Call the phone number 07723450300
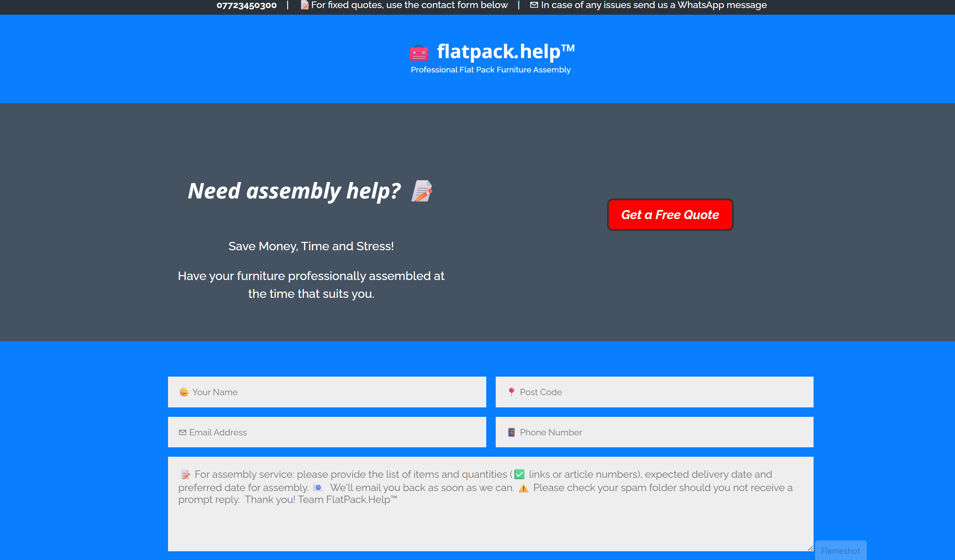 click(247, 5)
